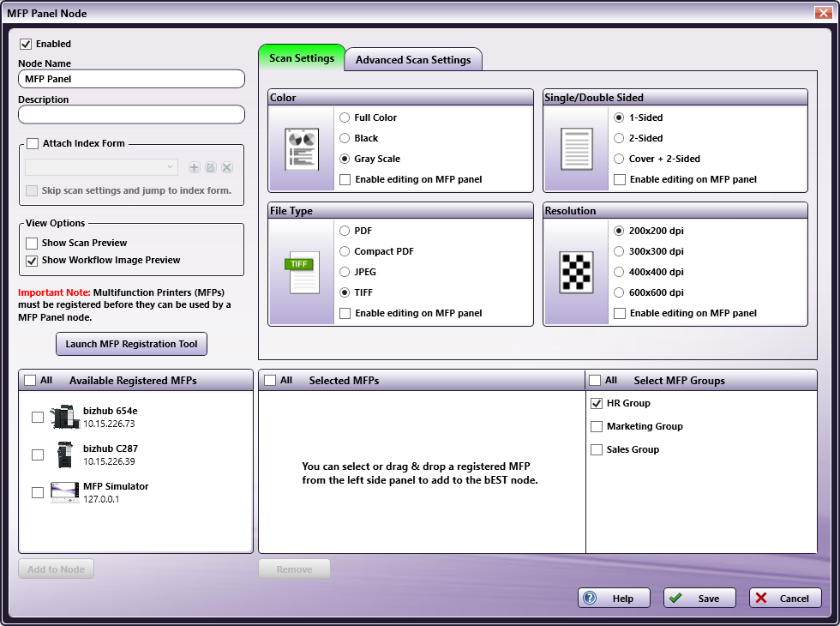Viewport: 840px width, 626px height.
Task: Click the add index form plus icon
Action: pos(195,168)
